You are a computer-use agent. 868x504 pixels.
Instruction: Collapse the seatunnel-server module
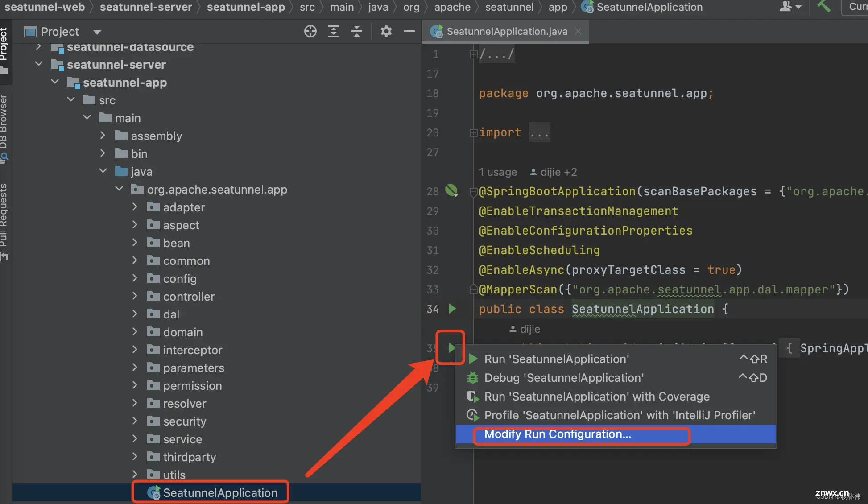pos(39,64)
